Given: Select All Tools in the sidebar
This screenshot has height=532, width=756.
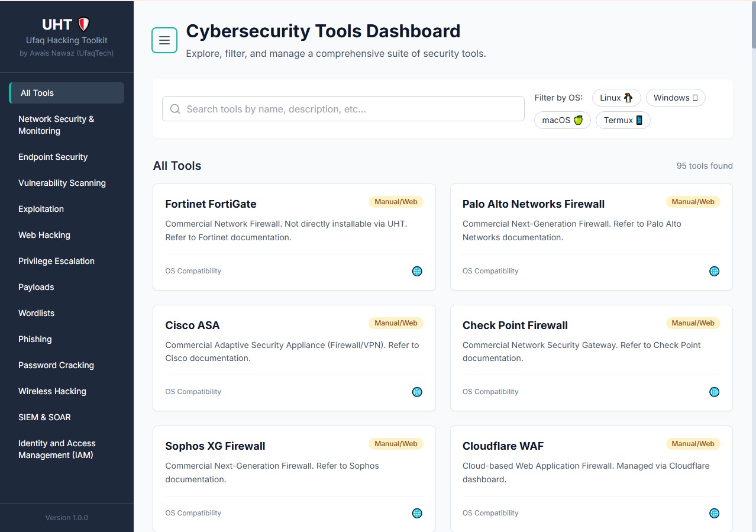Looking at the screenshot, I should pyautogui.click(x=67, y=93).
